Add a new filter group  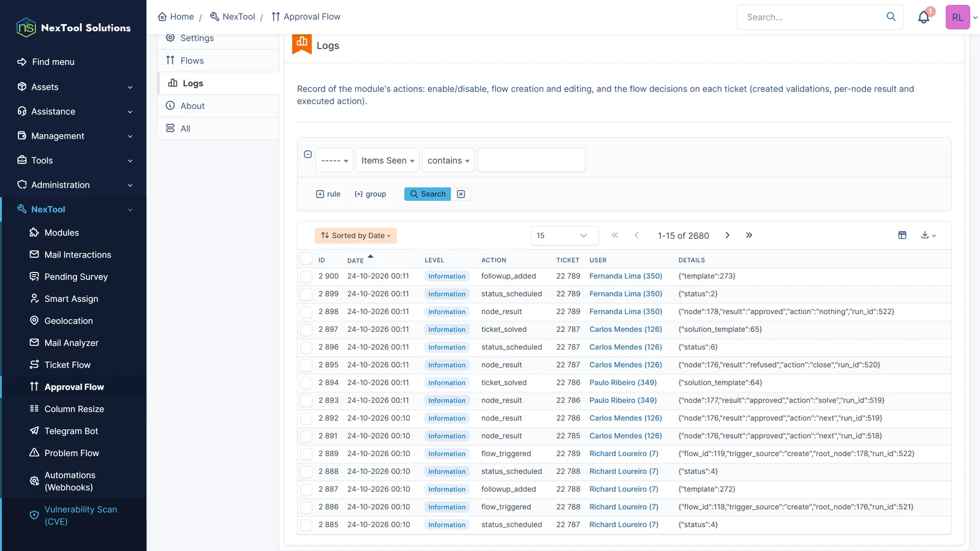pos(370,194)
